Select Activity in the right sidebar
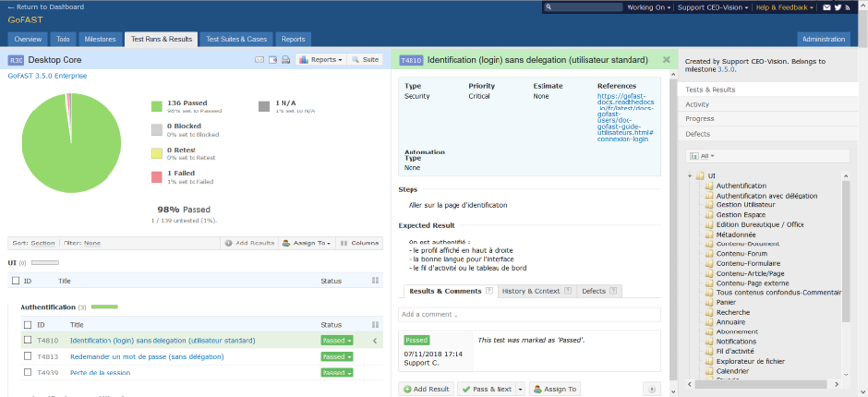The width and height of the screenshot is (868, 397). tap(768, 104)
